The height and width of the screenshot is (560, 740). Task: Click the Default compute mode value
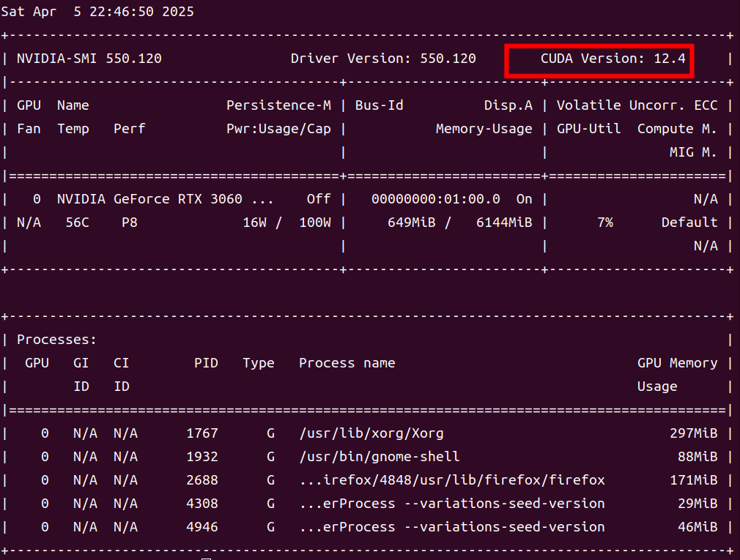pos(689,223)
